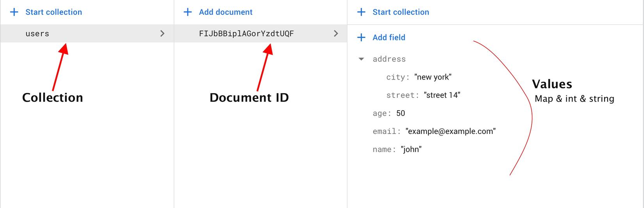Click the address field name
This screenshot has height=208, width=644.
click(389, 59)
